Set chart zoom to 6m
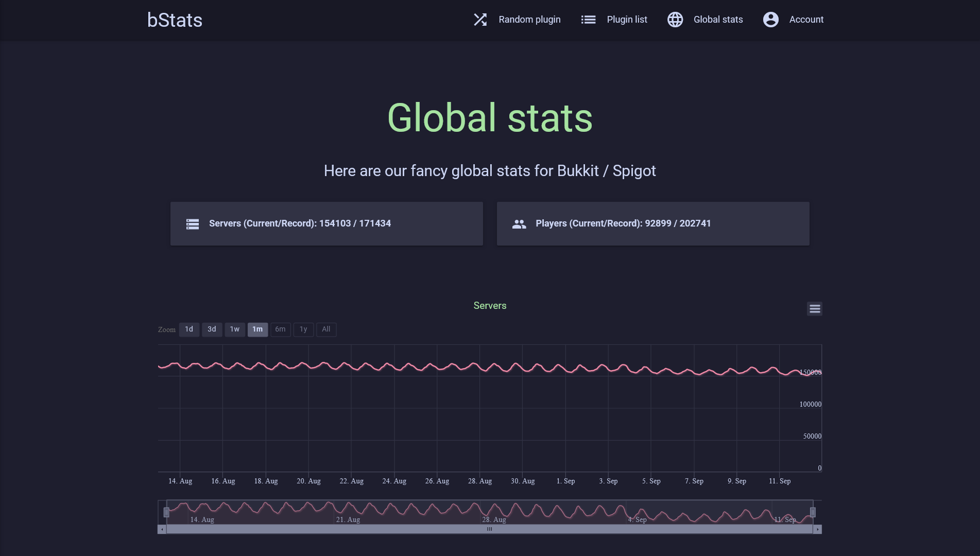980x556 pixels. pos(280,329)
